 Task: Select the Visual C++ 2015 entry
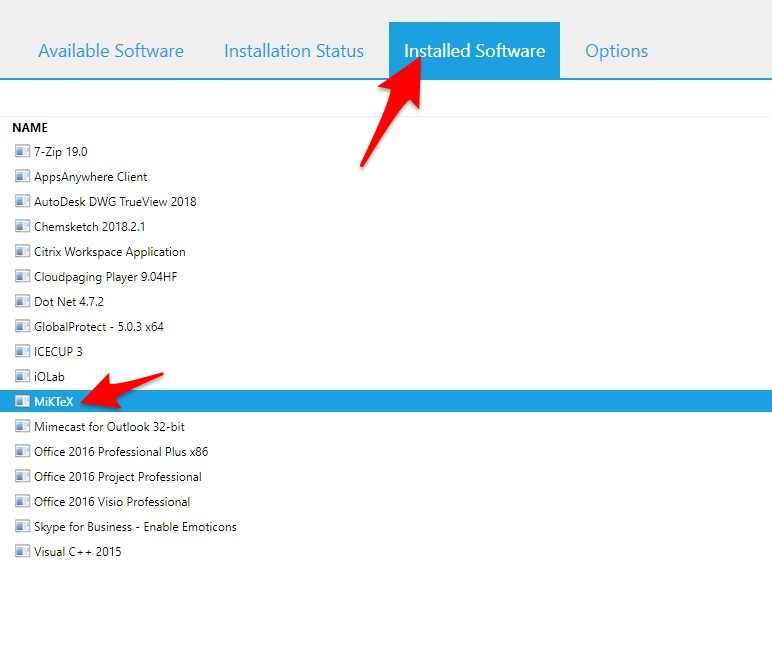click(x=78, y=551)
